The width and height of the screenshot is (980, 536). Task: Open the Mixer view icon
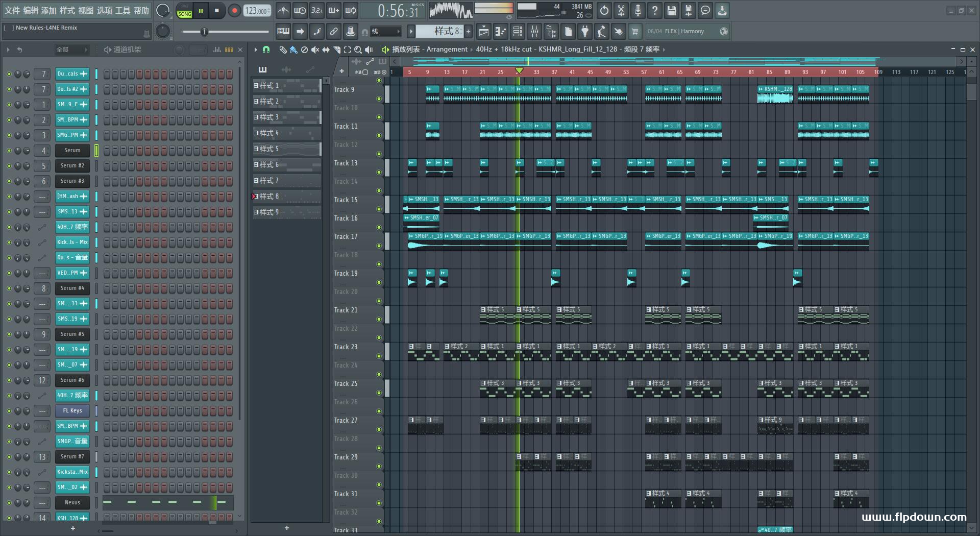(534, 32)
